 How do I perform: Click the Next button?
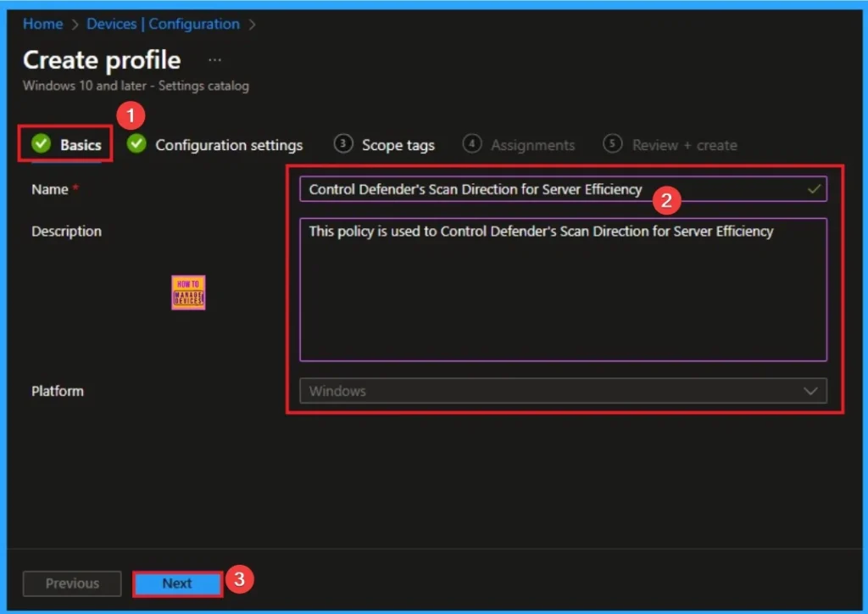point(177,583)
